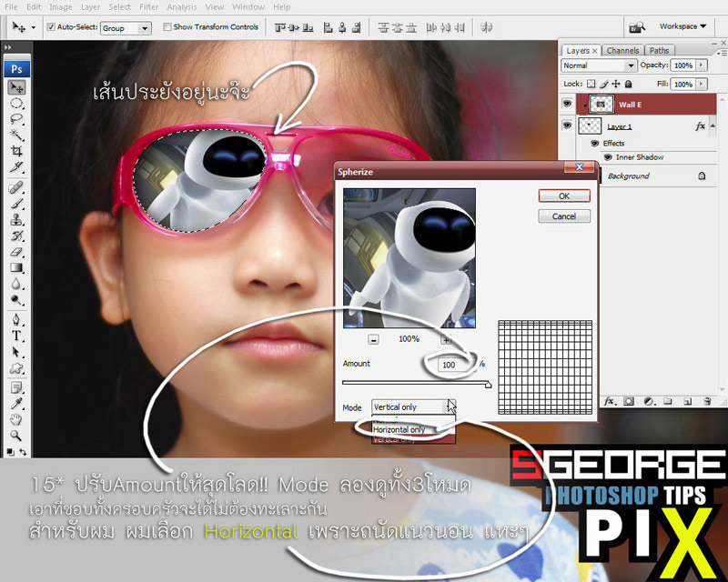Toggle Lock transparent pixels
The height and width of the screenshot is (582, 728).
(x=591, y=84)
